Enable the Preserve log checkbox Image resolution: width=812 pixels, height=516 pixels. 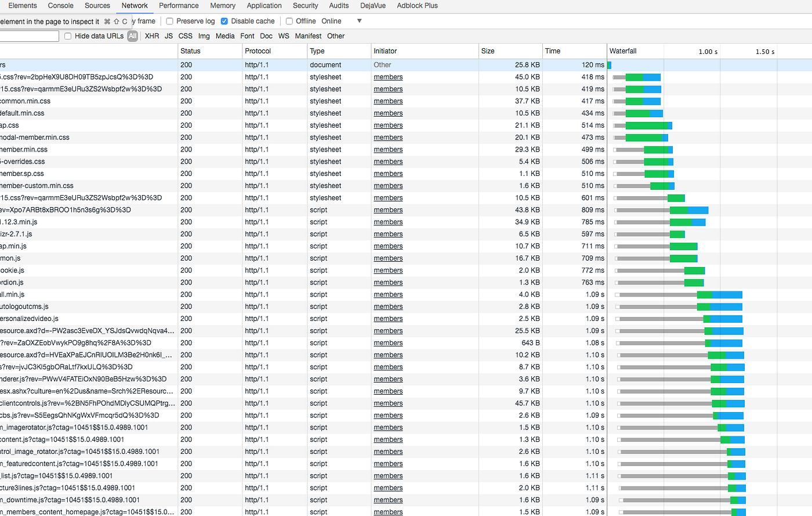(170, 21)
